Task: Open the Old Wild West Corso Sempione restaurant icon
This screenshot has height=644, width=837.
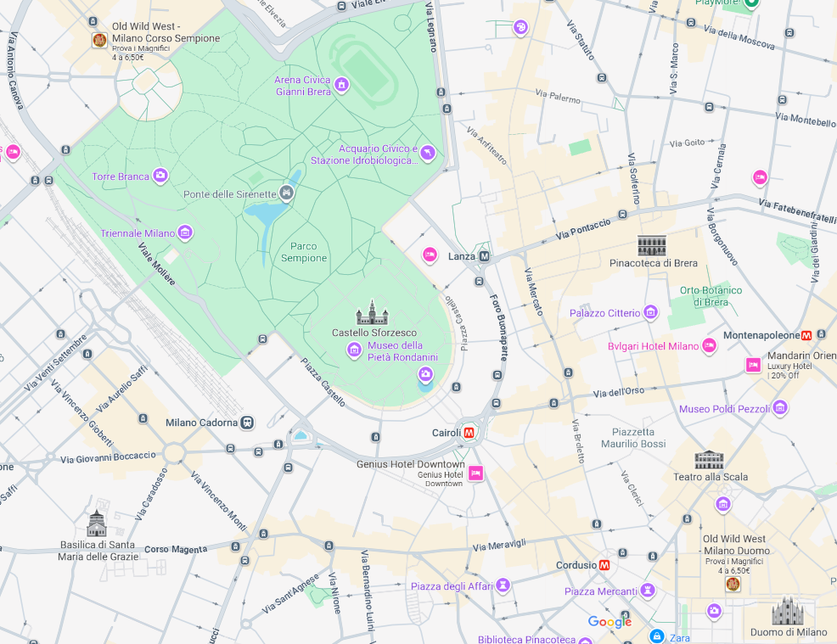Action: tap(99, 40)
